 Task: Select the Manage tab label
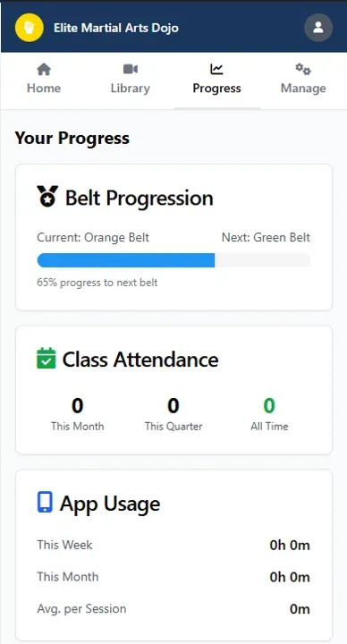303,89
